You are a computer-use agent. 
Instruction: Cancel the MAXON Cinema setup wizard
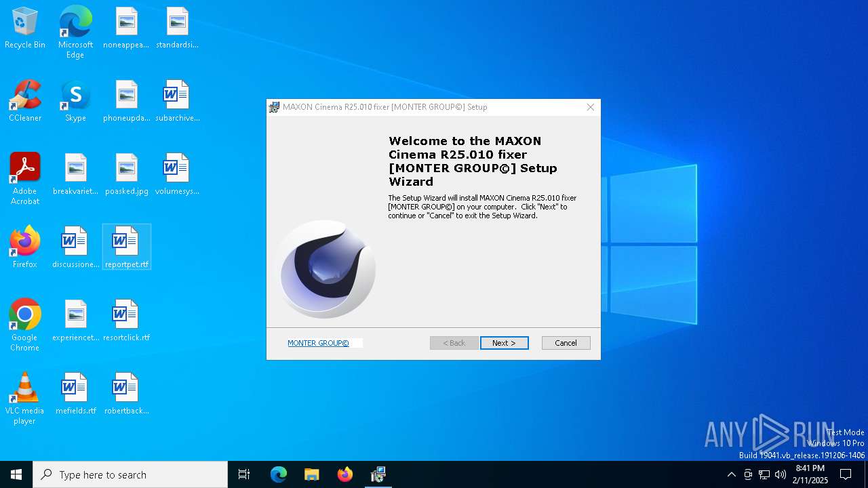(566, 343)
